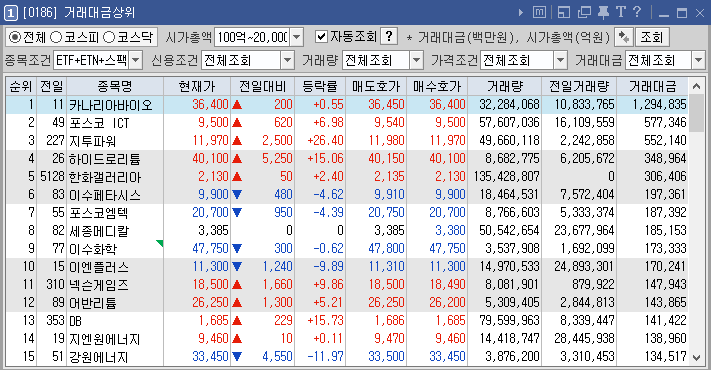Viewport: 711px width, 370px height.
Task: Click the arrow icon left of 조회 button
Action: 623,37
